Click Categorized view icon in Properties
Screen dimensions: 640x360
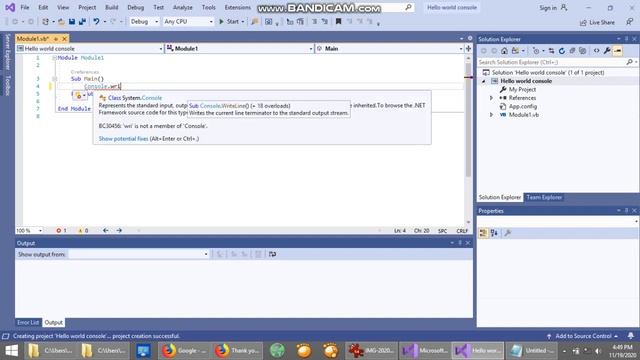(483, 233)
